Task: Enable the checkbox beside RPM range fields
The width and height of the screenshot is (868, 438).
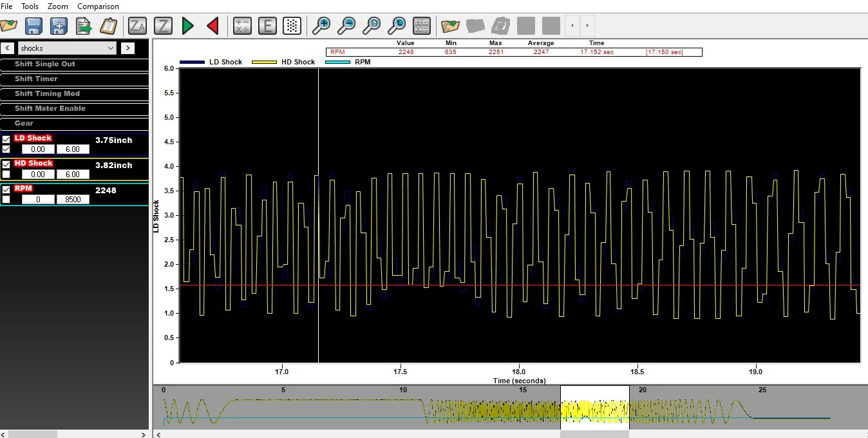Action: (6, 200)
